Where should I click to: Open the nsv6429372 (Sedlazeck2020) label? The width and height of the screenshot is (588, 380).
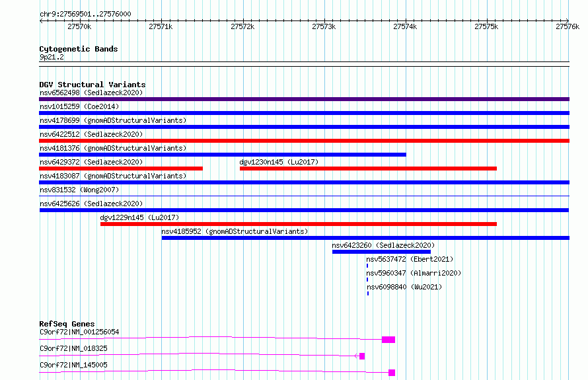tap(91, 162)
